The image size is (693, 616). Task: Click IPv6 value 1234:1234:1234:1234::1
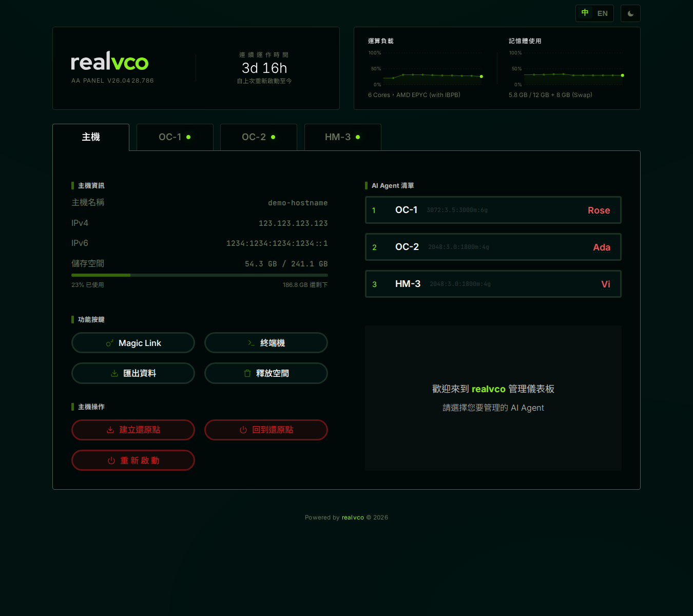click(277, 243)
